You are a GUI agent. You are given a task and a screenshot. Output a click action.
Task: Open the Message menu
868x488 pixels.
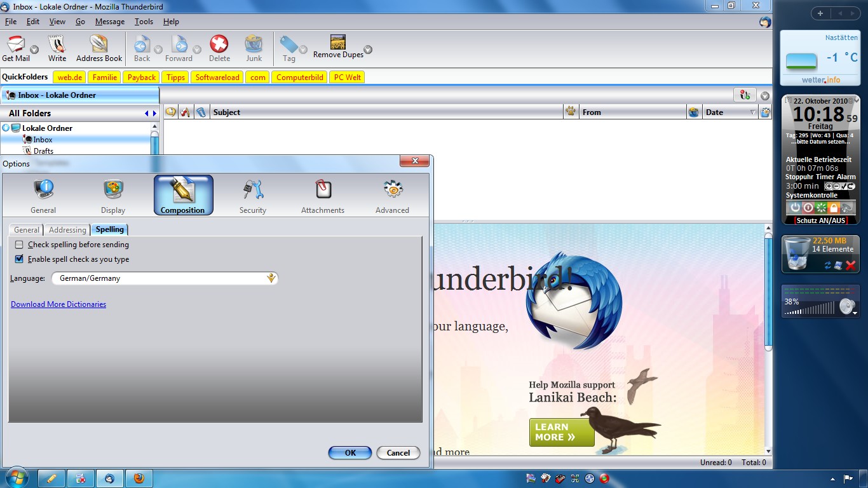pyautogui.click(x=110, y=22)
